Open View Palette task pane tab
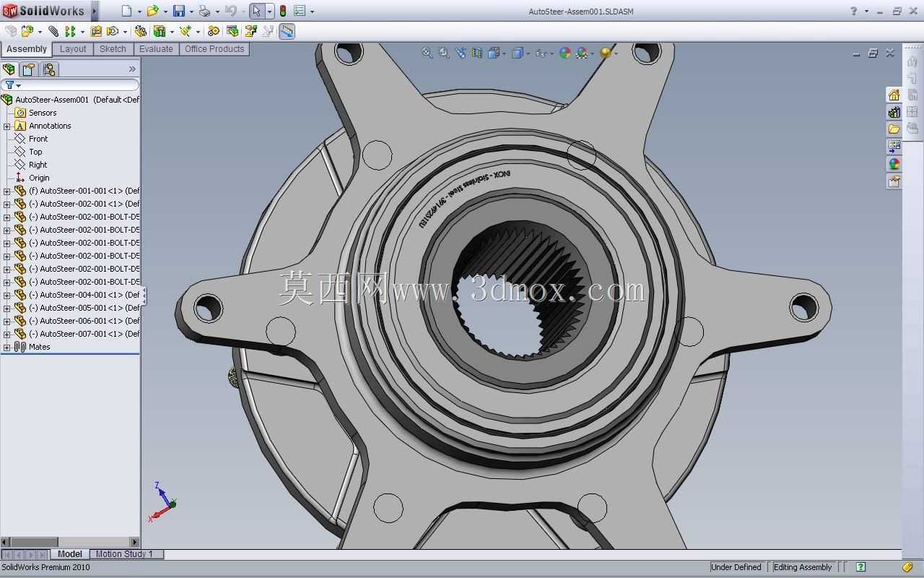 (x=894, y=147)
